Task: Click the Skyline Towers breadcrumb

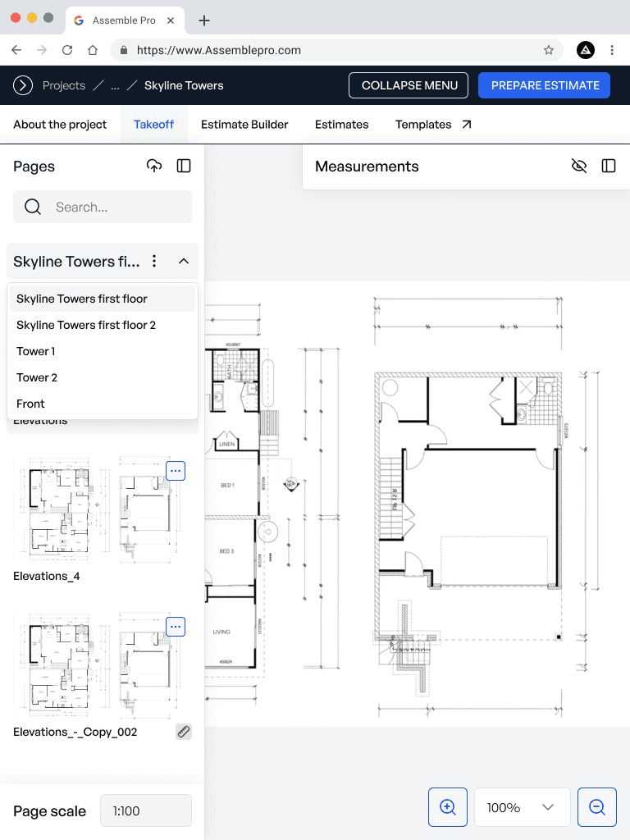Action: (x=184, y=85)
